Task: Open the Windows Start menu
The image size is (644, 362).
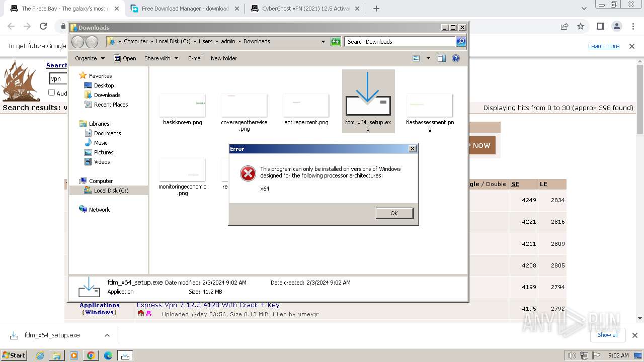Action: [x=14, y=355]
